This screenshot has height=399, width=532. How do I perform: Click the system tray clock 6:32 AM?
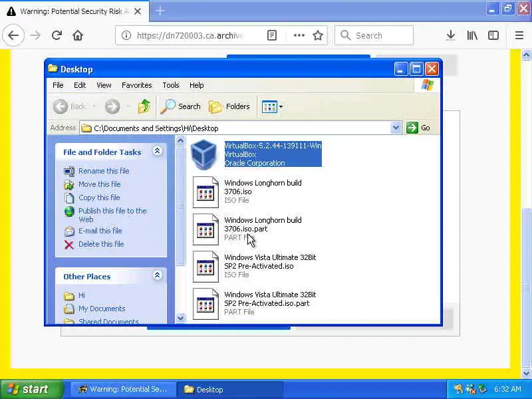pyautogui.click(x=507, y=389)
